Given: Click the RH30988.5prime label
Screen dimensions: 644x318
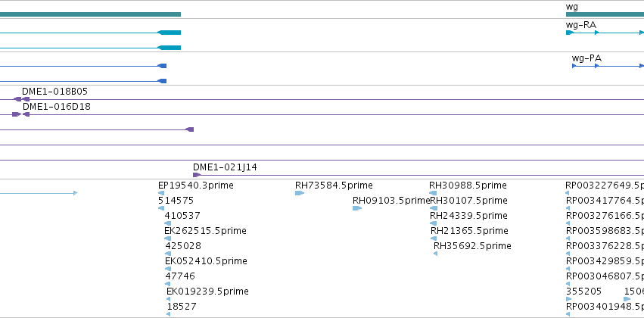Looking at the screenshot, I should click(x=468, y=185).
